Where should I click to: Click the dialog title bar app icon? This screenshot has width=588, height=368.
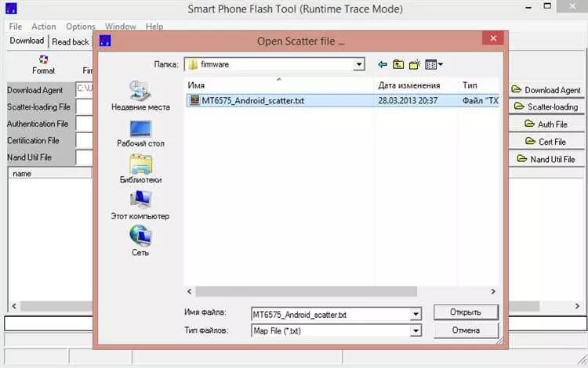(x=105, y=41)
